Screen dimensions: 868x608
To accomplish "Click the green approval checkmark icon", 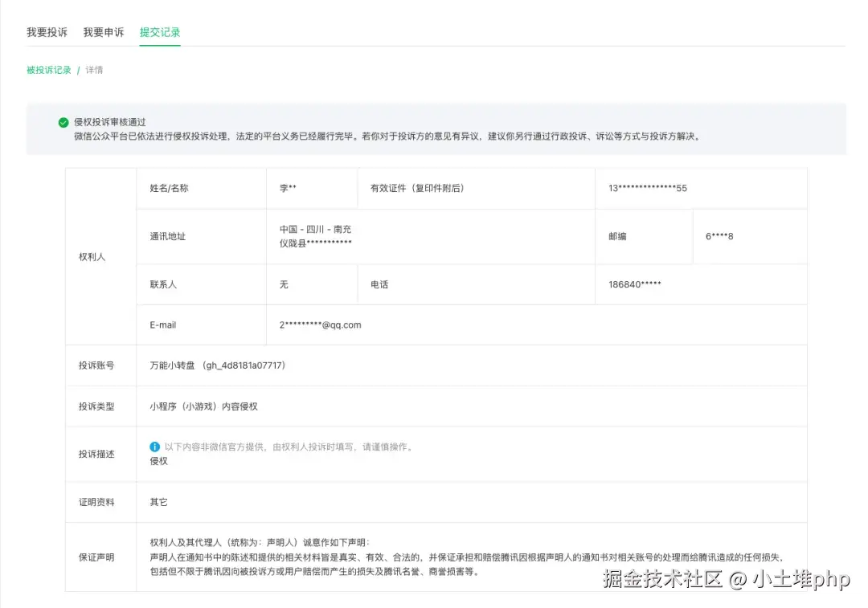I will coord(63,122).
